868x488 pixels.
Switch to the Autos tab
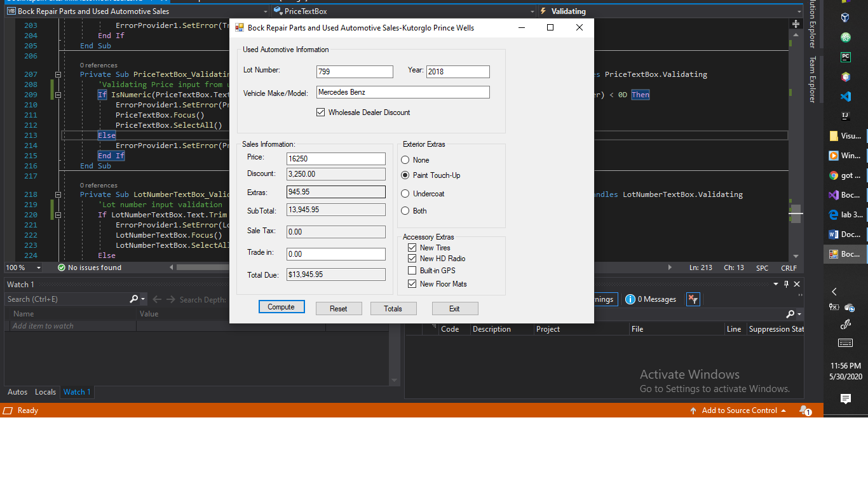click(17, 392)
